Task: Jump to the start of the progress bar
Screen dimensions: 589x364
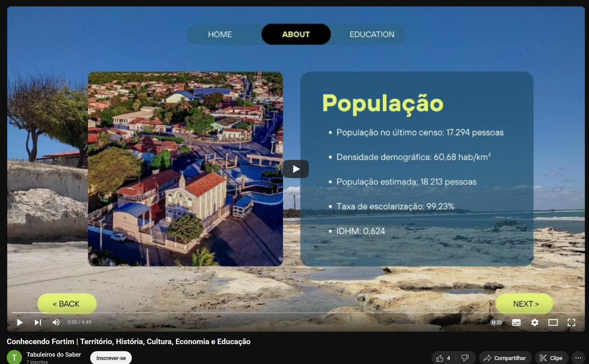Action: pyautogui.click(x=12, y=313)
